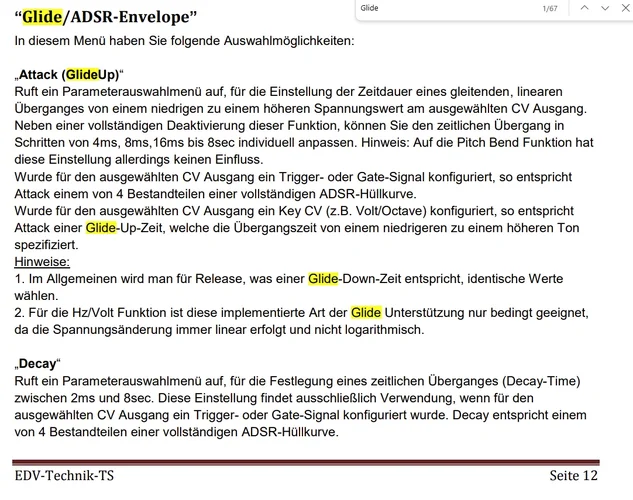Image resolution: width=633 pixels, height=500 pixels.
Task: Click the "EDV-Technik-TS" footer text
Action: tap(64, 476)
